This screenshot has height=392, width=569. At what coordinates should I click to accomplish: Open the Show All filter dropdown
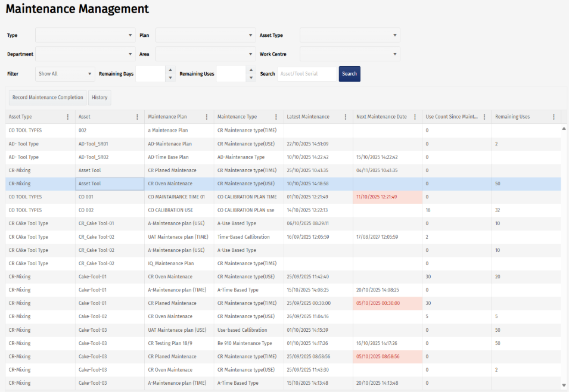point(65,74)
